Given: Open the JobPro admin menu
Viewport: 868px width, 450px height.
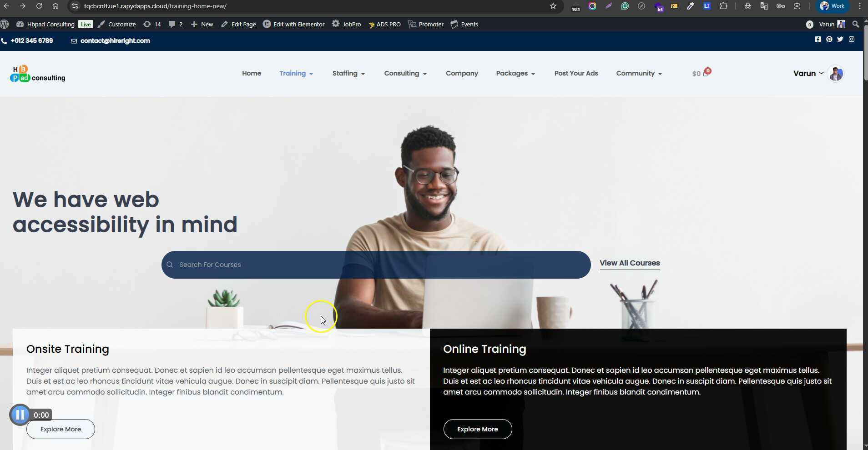Looking at the screenshot, I should click(346, 24).
